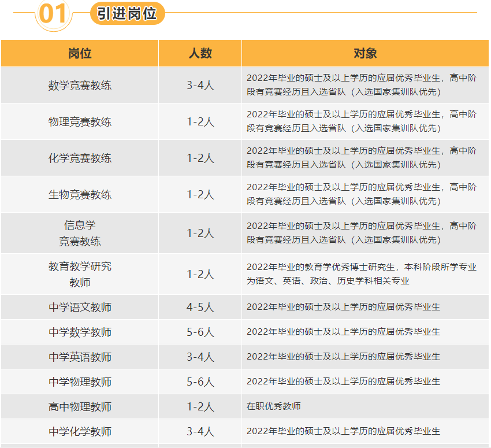
Task: Click the 4-5人 headcount cell
Action: [x=200, y=308]
